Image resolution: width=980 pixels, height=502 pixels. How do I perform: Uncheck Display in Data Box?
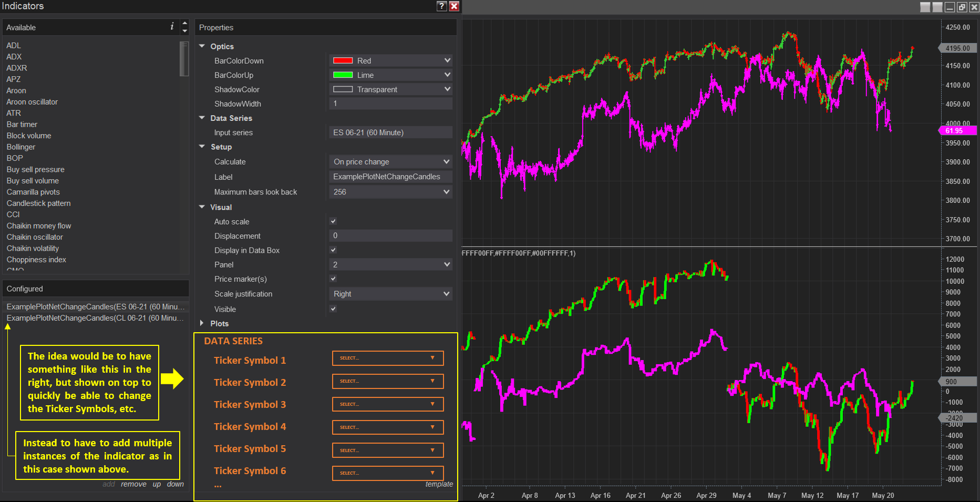(x=333, y=250)
